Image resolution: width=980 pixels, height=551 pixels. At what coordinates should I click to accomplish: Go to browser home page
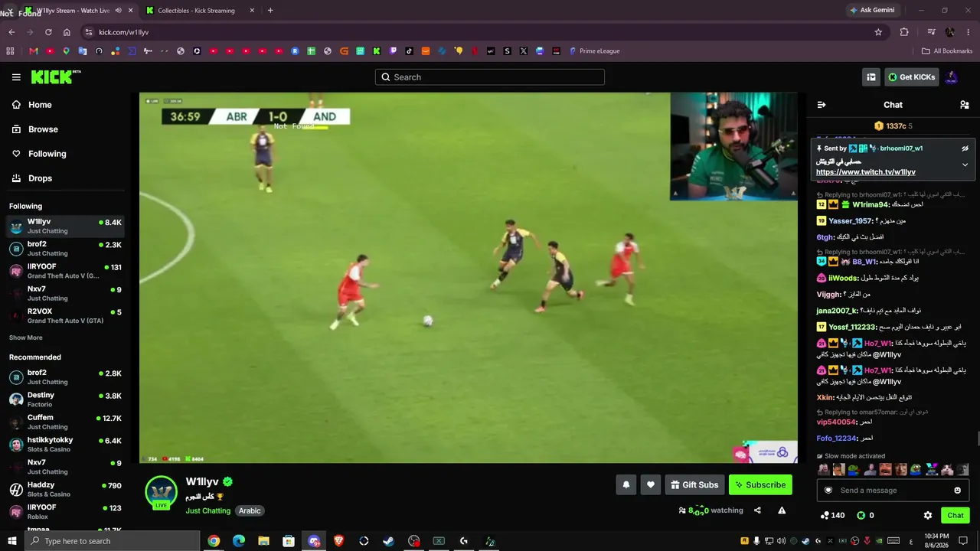67,32
